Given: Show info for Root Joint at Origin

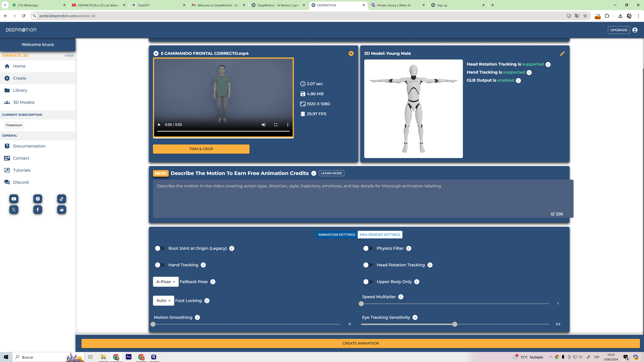Looking at the screenshot, I should tap(232, 248).
